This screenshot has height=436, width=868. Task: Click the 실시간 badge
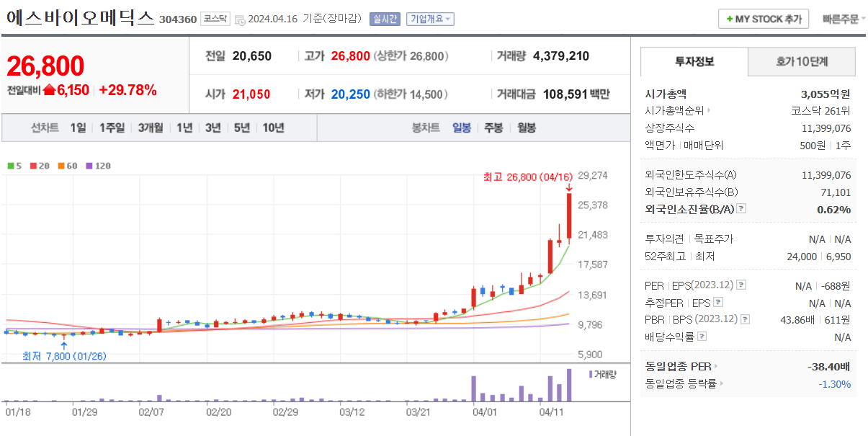[385, 19]
